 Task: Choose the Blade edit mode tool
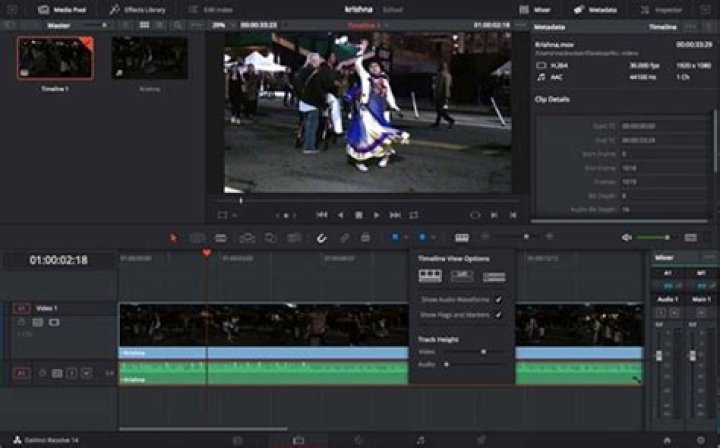(x=221, y=238)
